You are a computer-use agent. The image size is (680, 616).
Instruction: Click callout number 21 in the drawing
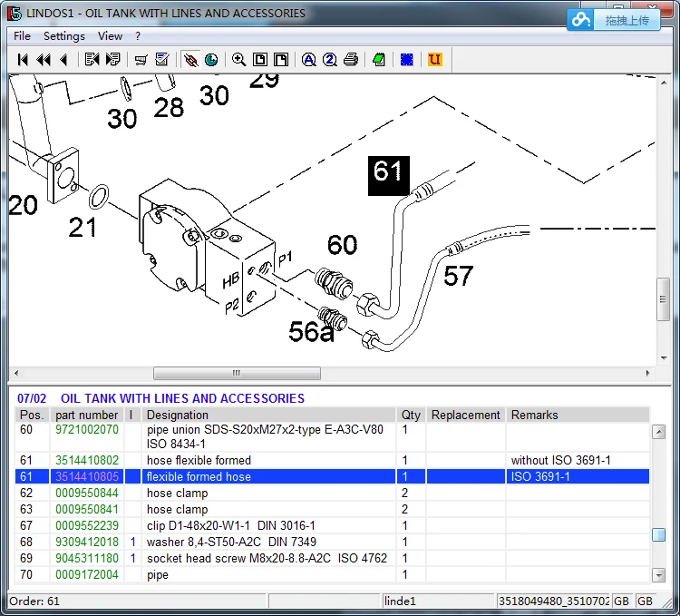click(83, 228)
